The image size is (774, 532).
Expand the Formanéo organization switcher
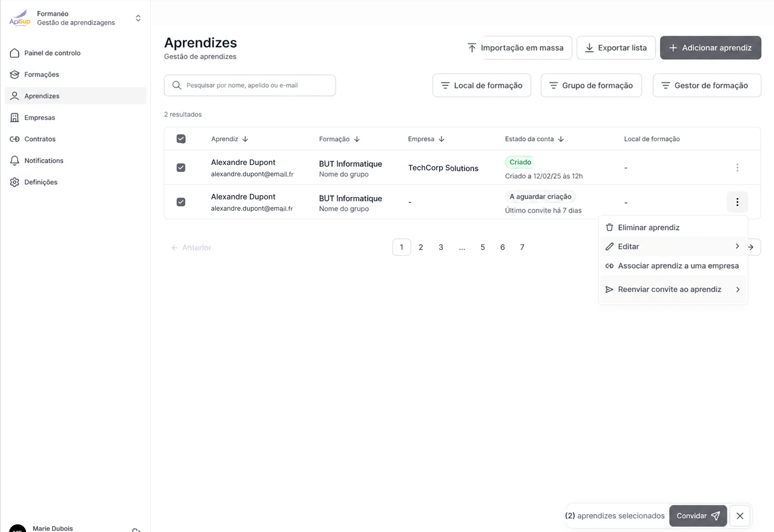tap(138, 18)
